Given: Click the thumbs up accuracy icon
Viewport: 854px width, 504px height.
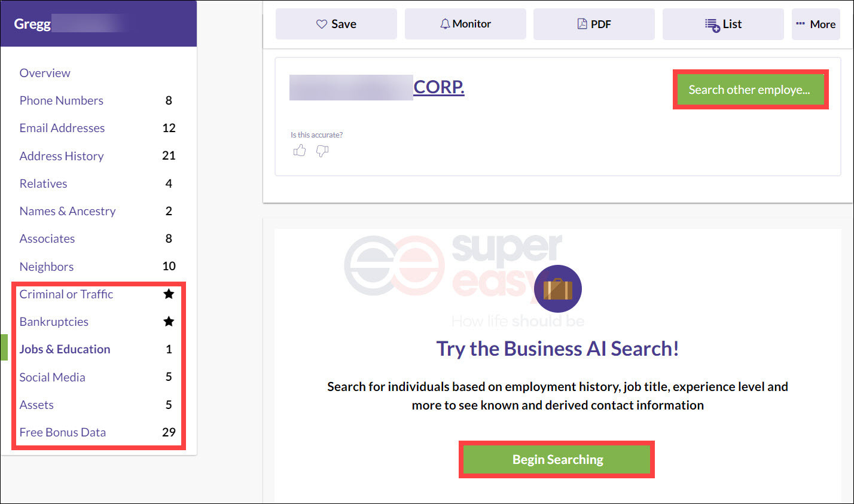Looking at the screenshot, I should [x=300, y=151].
